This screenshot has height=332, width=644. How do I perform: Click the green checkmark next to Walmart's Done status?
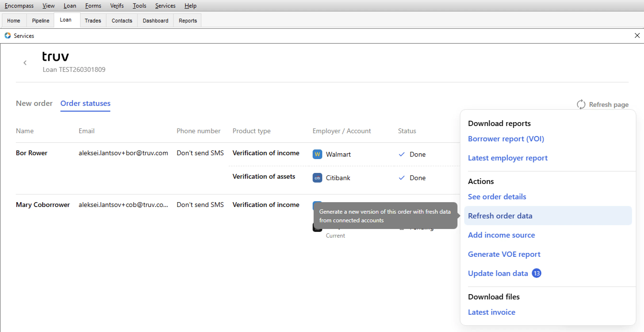[x=402, y=154]
